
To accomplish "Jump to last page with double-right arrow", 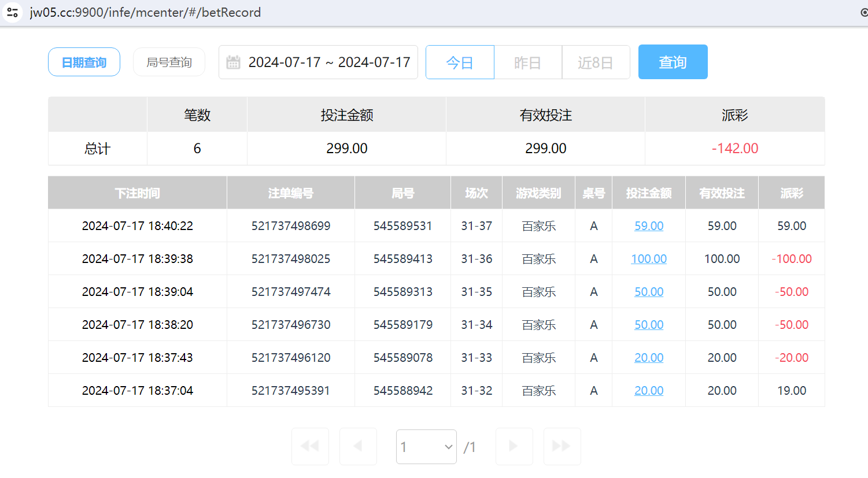I will point(562,446).
